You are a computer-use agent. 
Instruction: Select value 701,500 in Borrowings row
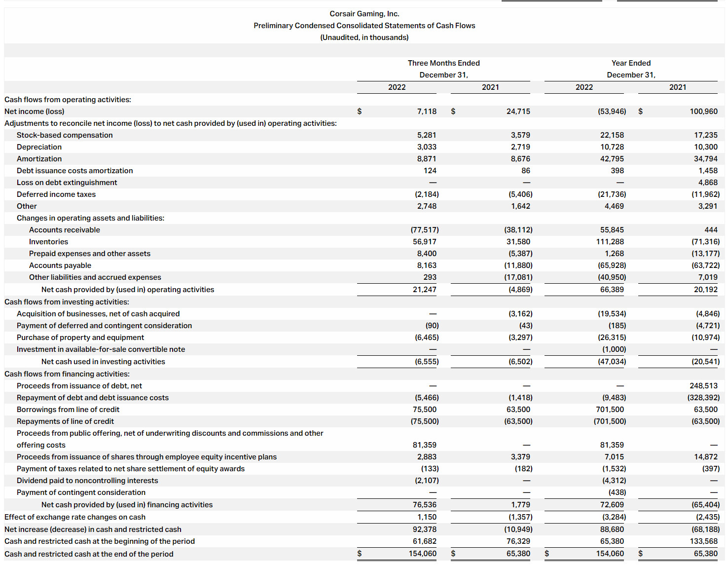[610, 410]
